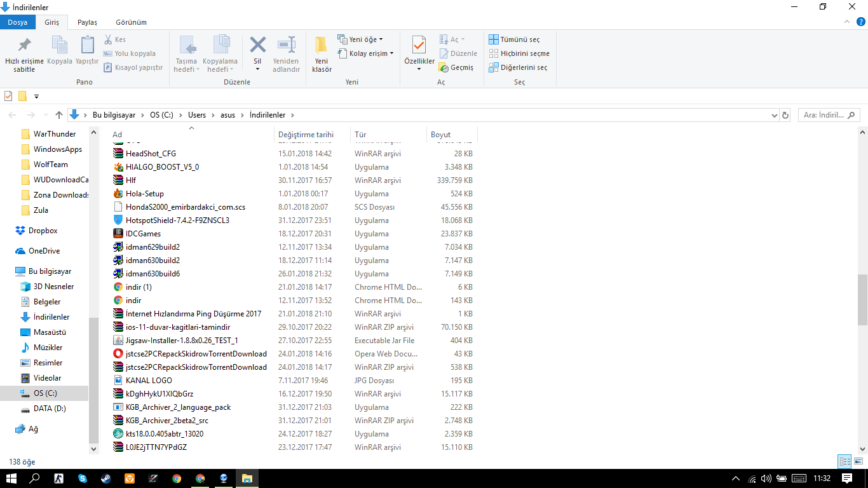868x488 pixels.
Task: Open the Zula folder in sidebar
Action: tap(41, 210)
